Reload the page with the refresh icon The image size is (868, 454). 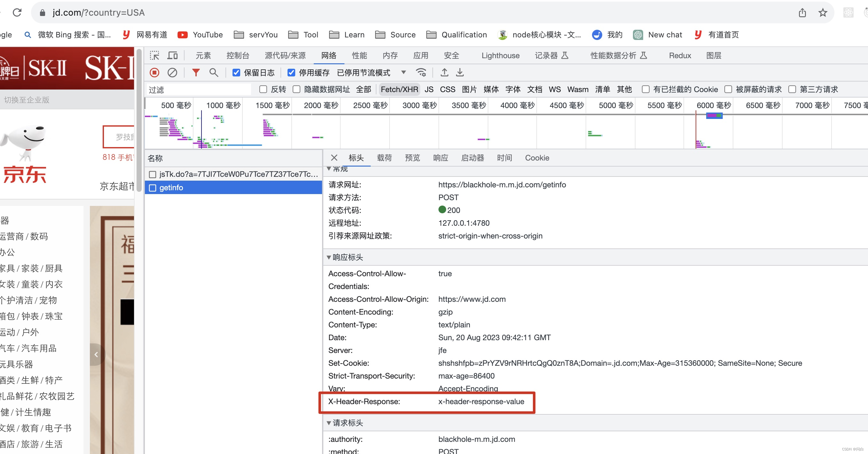(x=17, y=12)
